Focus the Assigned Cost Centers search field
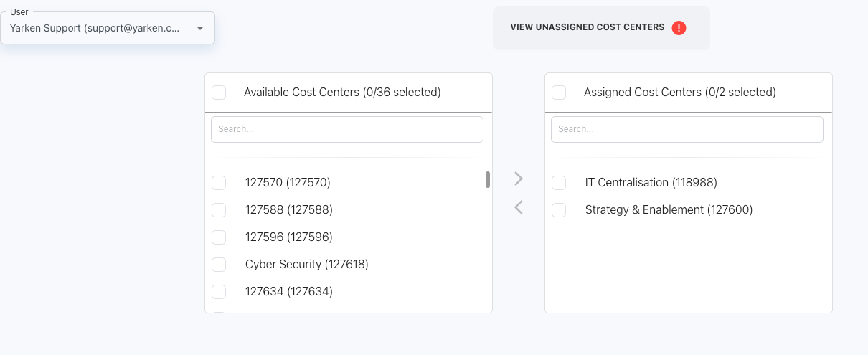 (687, 129)
